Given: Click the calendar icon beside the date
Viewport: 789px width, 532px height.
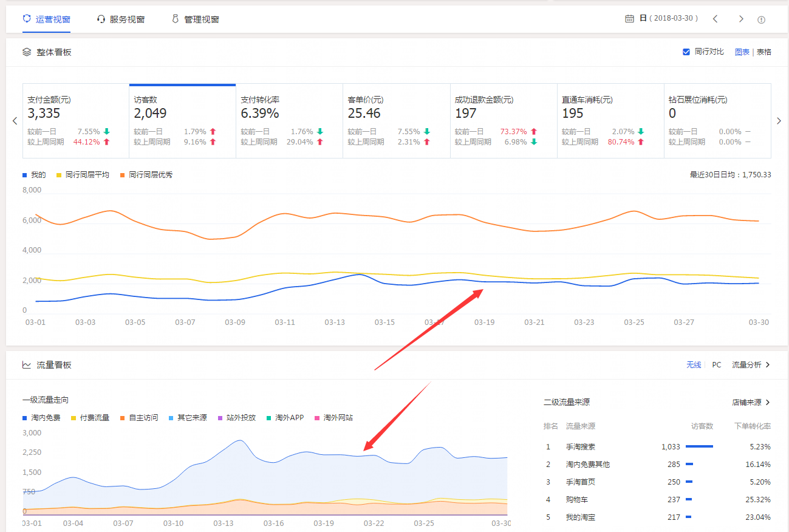Looking at the screenshot, I should pos(629,19).
